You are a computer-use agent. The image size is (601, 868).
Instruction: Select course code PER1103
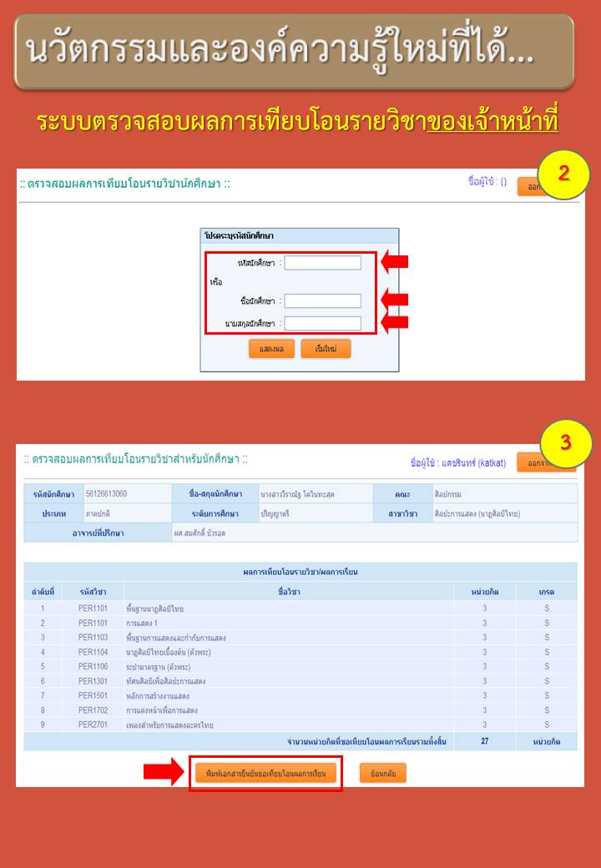(x=93, y=637)
